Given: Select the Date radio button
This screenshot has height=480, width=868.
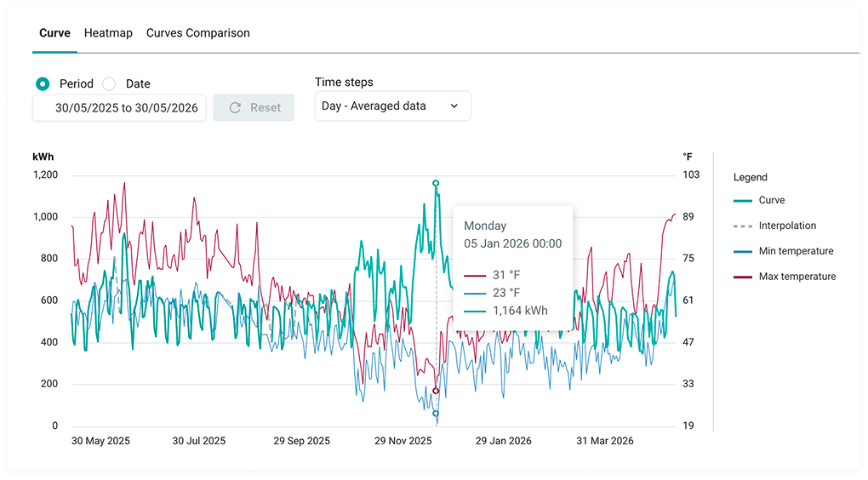Looking at the screenshot, I should coord(109,83).
